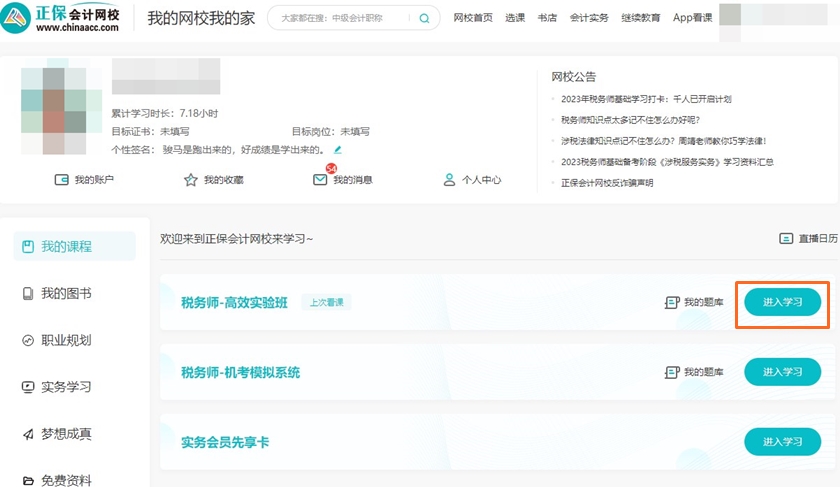
Task: Open course 税务师-高效实验班
Action: coord(234,303)
